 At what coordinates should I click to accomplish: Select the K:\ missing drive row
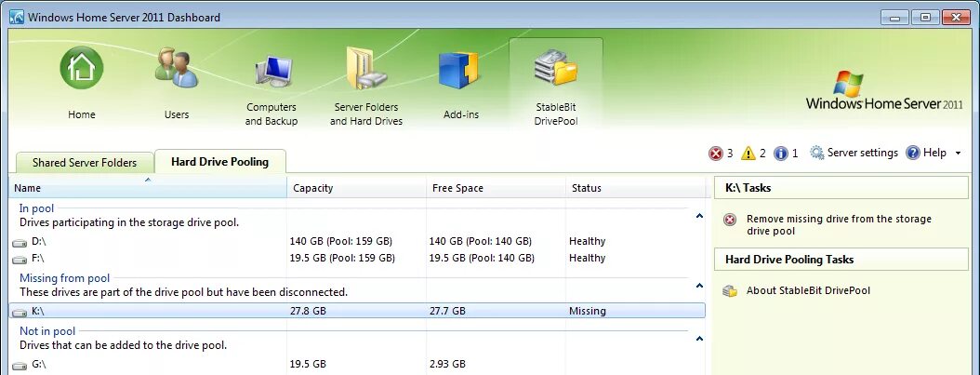(357, 311)
